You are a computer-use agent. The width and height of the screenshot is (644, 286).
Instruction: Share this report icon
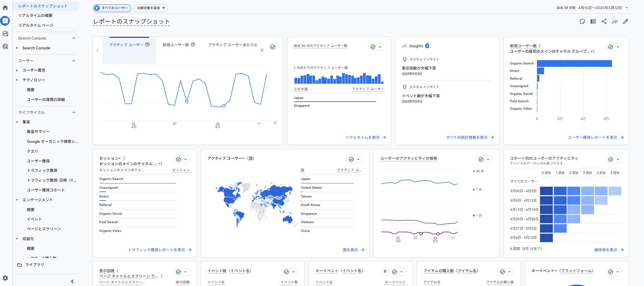pyautogui.click(x=604, y=22)
